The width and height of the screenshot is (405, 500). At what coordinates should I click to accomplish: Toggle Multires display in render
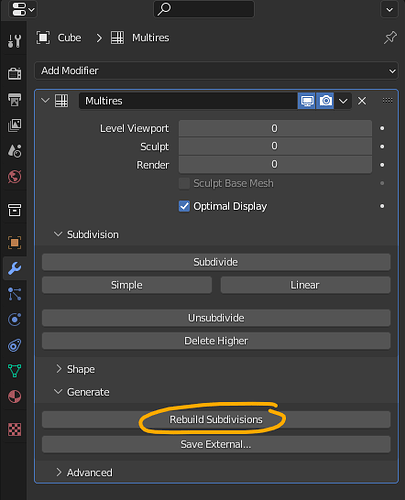[325, 101]
